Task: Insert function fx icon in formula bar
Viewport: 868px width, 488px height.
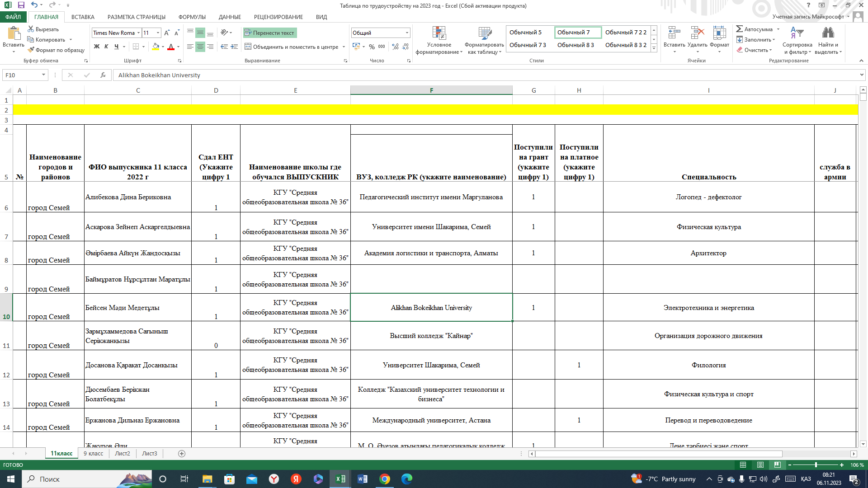Action: 103,75
